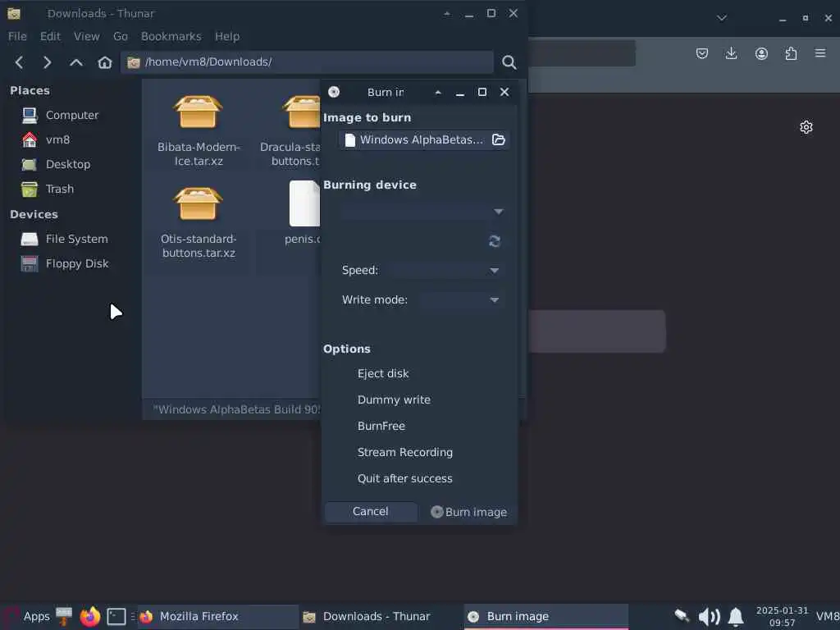Switch to Downloads - Thunar taskbar window

point(379,617)
